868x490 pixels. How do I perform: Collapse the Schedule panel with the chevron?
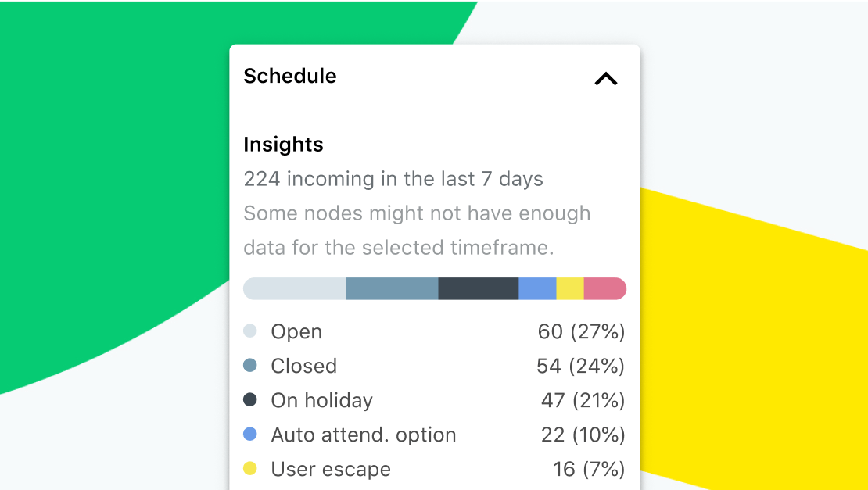(x=606, y=78)
